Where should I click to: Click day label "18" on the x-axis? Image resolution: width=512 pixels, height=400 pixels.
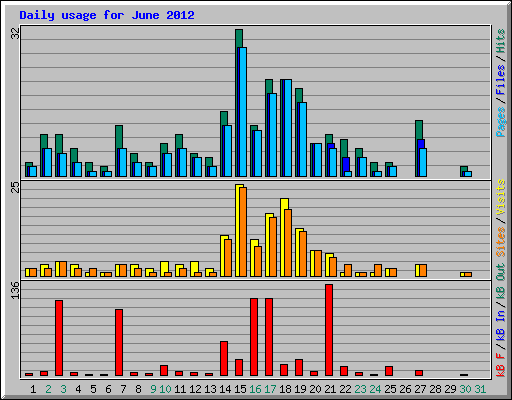(x=285, y=389)
